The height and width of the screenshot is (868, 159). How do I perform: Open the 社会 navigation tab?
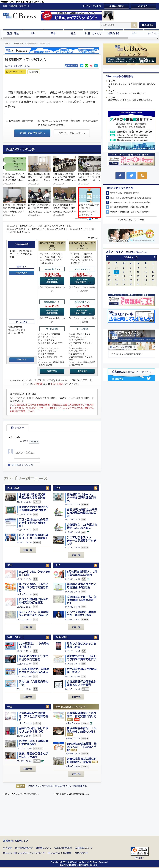(x=73, y=33)
